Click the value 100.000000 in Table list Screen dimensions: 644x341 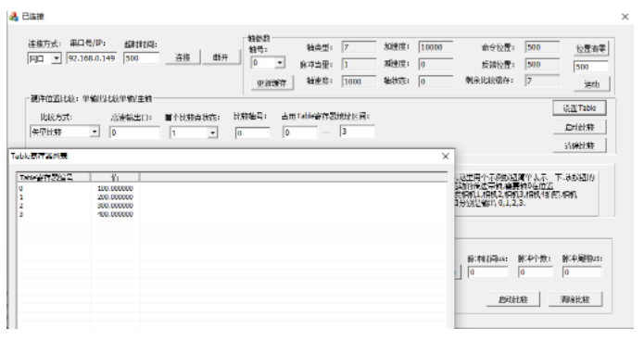coord(116,188)
